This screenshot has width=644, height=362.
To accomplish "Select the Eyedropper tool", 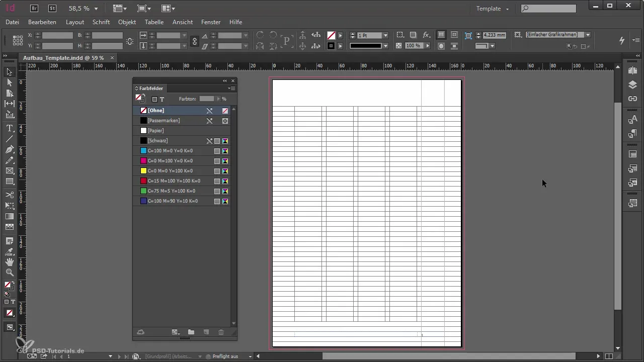I will pos(10,251).
